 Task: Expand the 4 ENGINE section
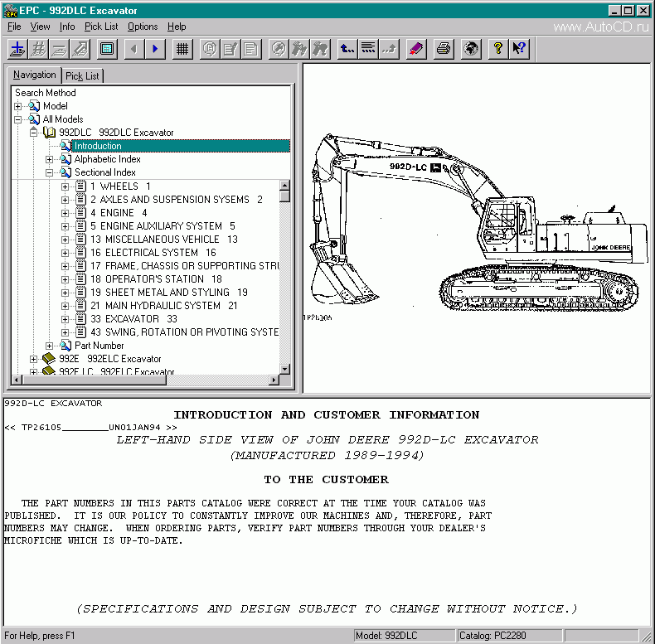click(65, 213)
